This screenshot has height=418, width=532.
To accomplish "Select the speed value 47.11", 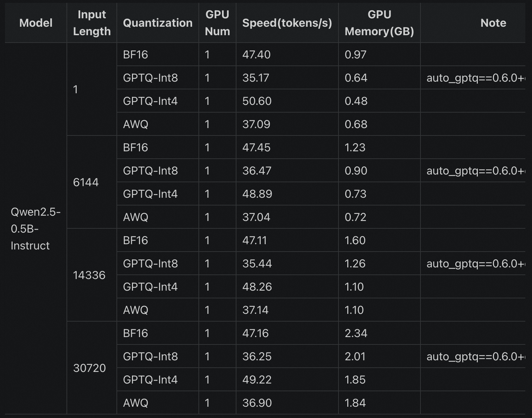I will pos(255,240).
